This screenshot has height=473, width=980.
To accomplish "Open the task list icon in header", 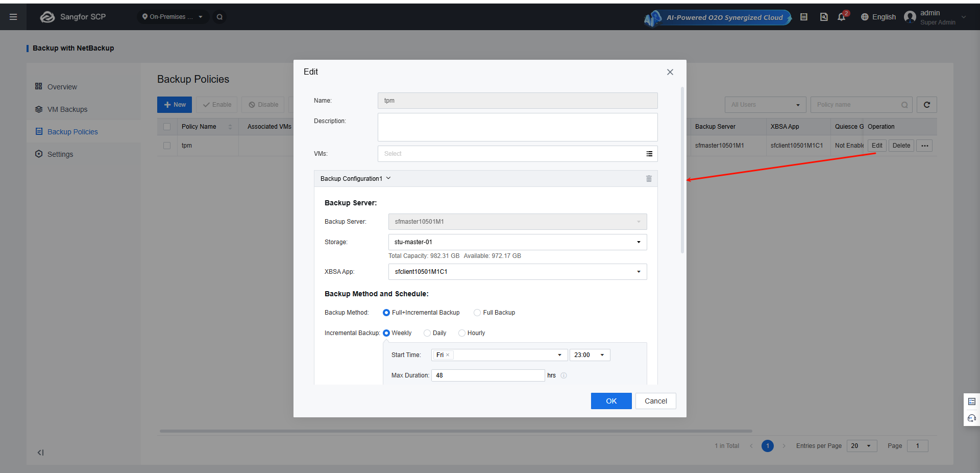I will point(804,17).
